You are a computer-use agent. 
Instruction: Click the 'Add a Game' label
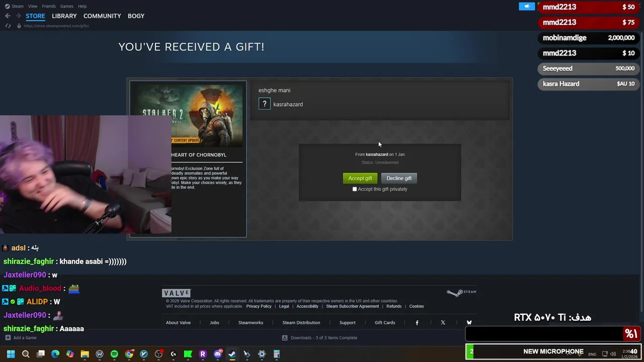[25, 338]
